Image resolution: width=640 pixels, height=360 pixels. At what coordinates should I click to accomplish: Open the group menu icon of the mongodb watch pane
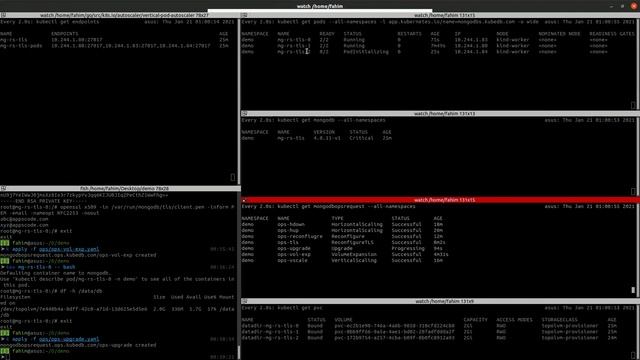(x=244, y=113)
